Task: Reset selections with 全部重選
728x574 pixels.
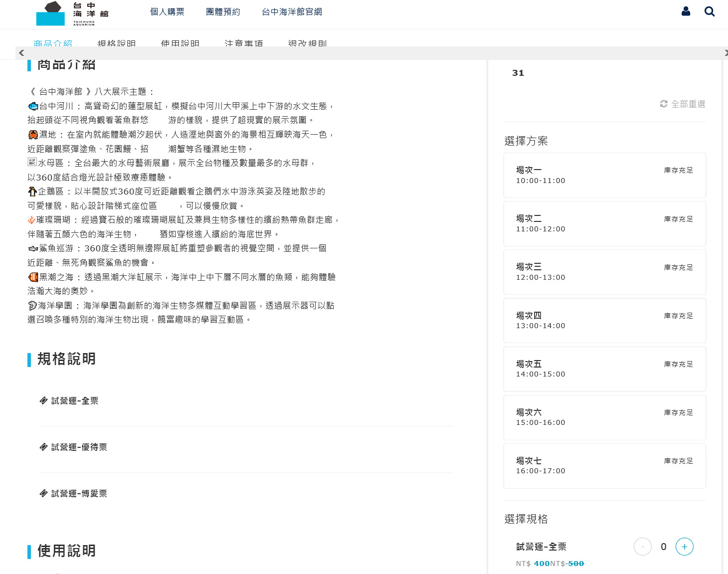Action: (683, 104)
